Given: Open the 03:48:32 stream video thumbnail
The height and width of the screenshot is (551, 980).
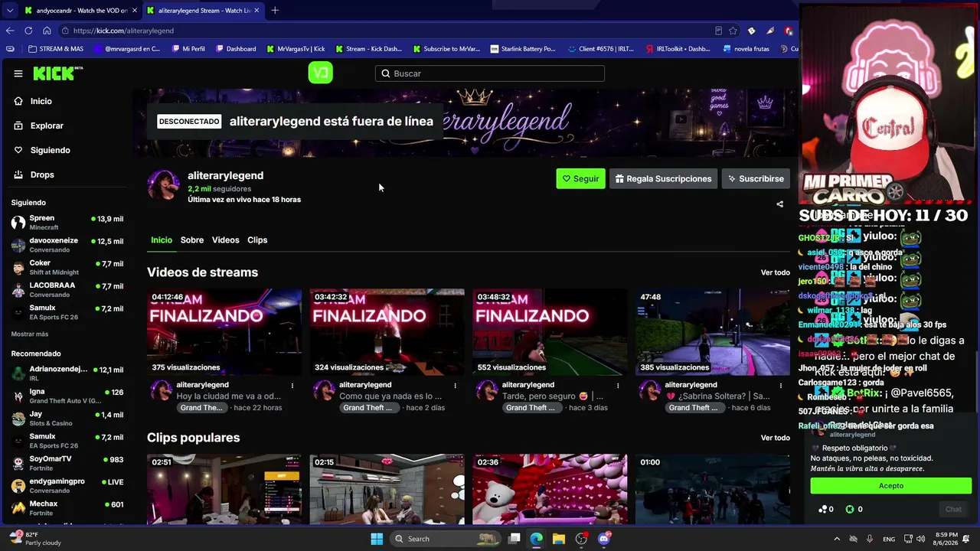Looking at the screenshot, I should coord(550,332).
